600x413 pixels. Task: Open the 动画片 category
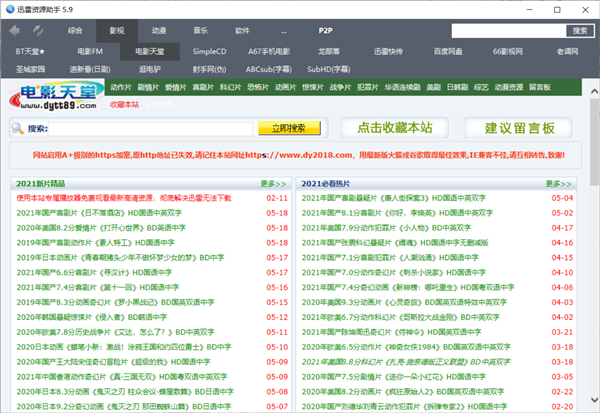pos(285,87)
